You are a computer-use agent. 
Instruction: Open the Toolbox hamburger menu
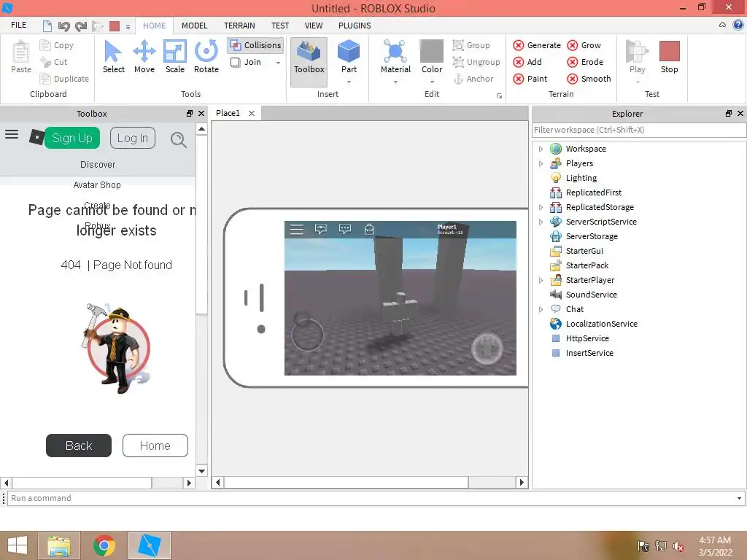point(12,135)
